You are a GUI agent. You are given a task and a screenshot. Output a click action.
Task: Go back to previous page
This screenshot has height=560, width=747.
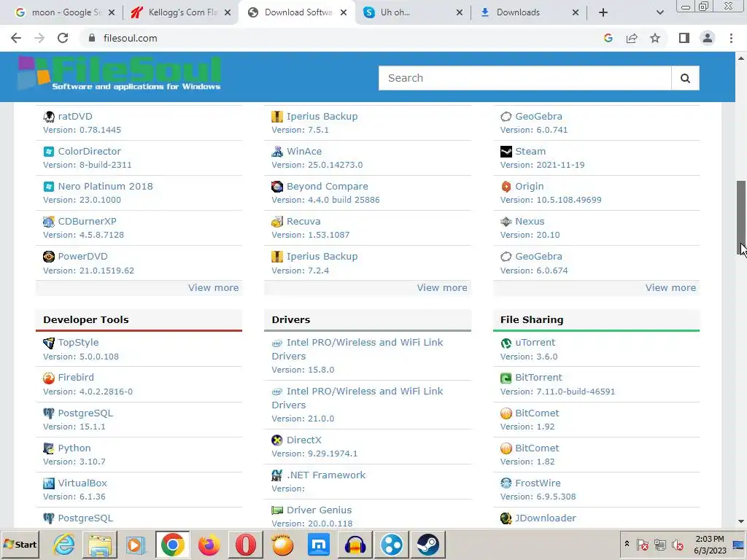click(16, 38)
